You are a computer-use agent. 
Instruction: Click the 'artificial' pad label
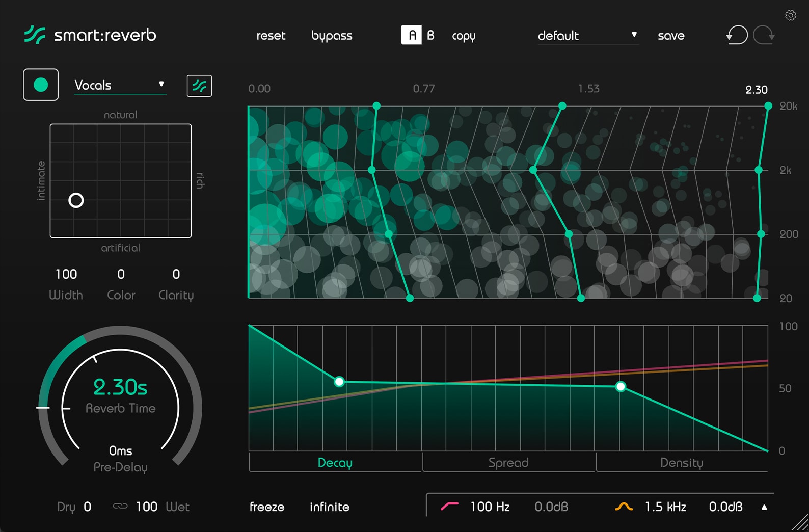click(x=120, y=248)
